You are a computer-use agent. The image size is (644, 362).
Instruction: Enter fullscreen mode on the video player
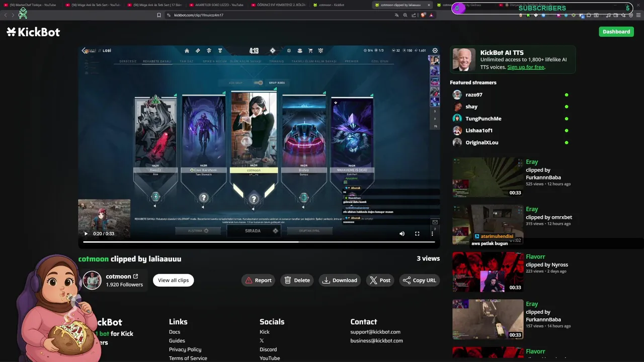pyautogui.click(x=417, y=234)
